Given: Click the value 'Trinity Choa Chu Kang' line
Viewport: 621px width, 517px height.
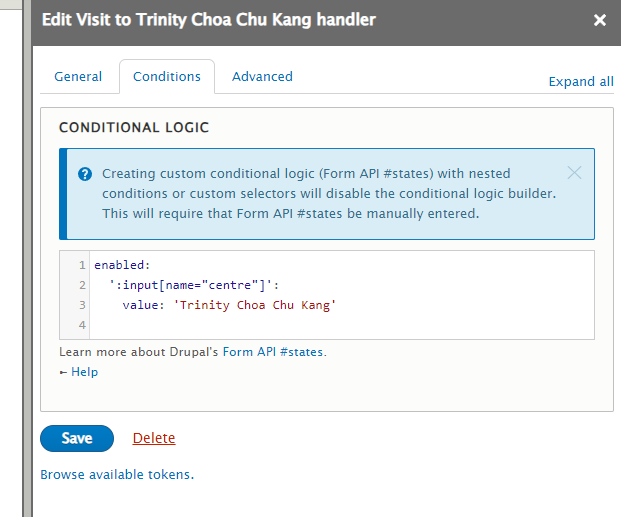Looking at the screenshot, I should click(229, 305).
